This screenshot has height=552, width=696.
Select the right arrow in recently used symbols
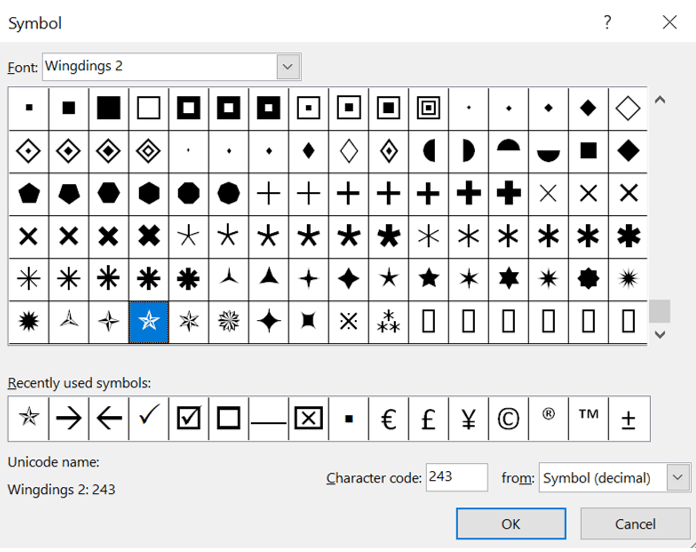pos(68,418)
